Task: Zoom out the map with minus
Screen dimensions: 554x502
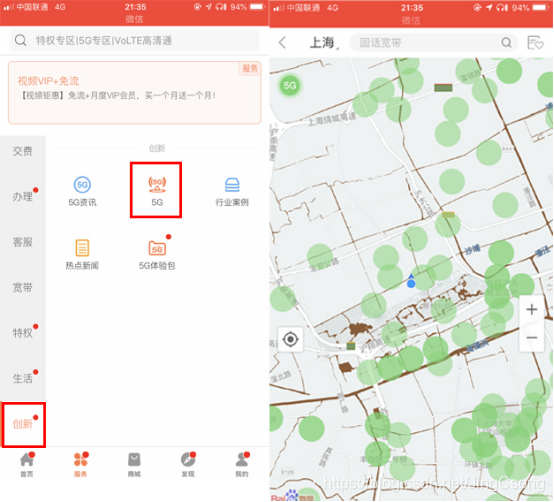Action: click(531, 338)
